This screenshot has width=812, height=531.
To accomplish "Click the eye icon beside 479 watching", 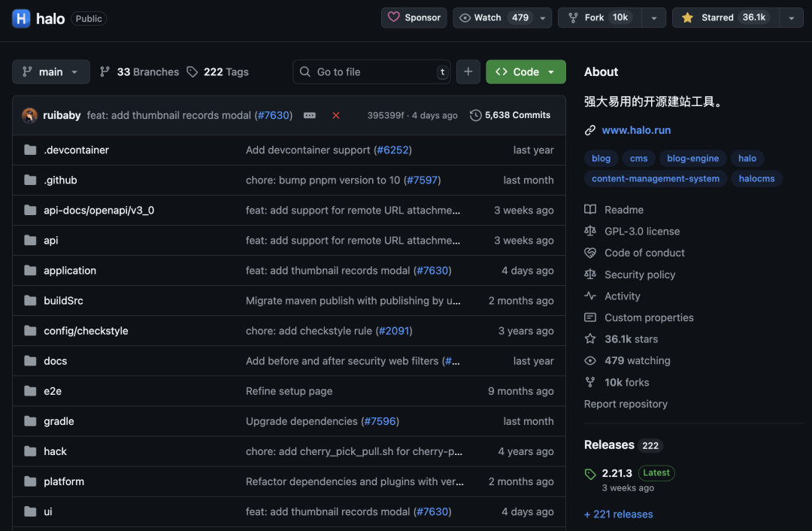I will click(590, 360).
